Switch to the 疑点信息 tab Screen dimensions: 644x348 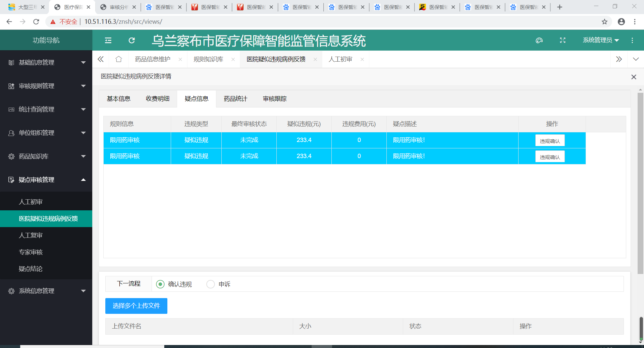(x=197, y=99)
